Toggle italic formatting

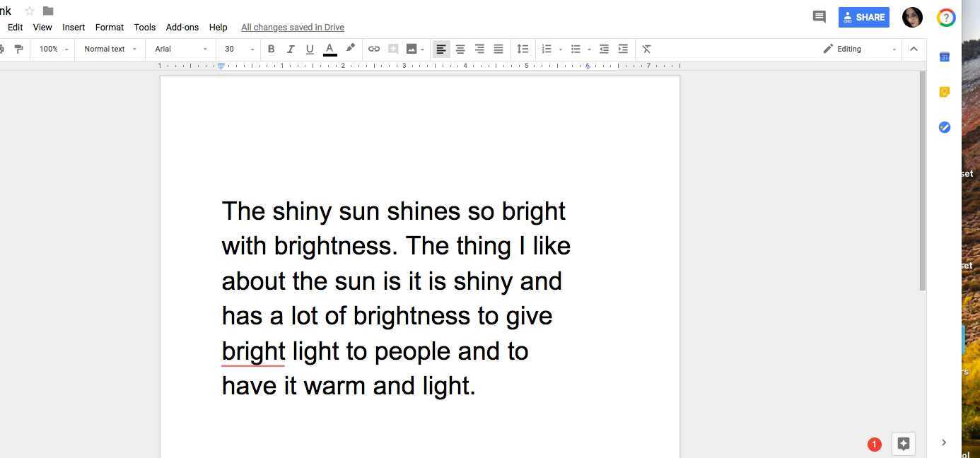tap(291, 49)
